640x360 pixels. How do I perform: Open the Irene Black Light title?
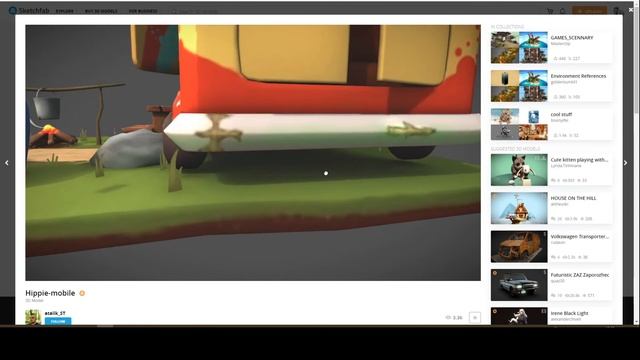tap(569, 313)
